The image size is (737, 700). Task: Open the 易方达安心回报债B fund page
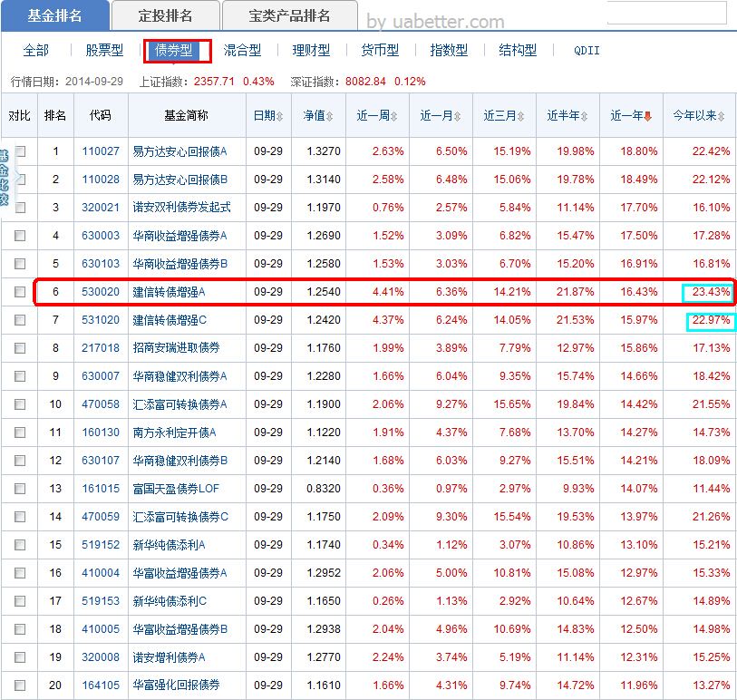click(x=180, y=180)
